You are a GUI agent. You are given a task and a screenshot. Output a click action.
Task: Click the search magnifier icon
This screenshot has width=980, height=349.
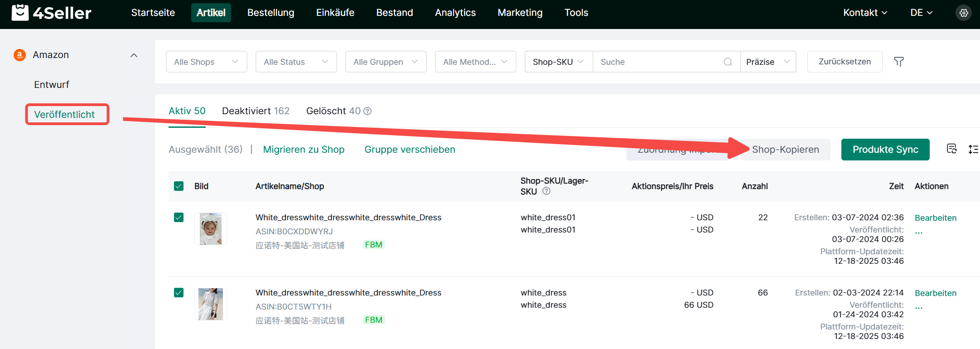[x=728, y=62]
